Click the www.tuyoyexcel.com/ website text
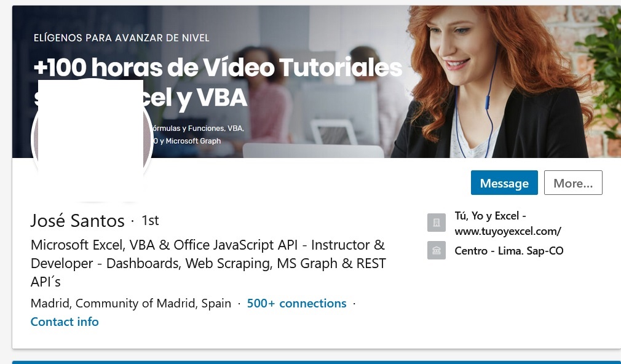Screen dimensions: 621x364 click(508, 231)
